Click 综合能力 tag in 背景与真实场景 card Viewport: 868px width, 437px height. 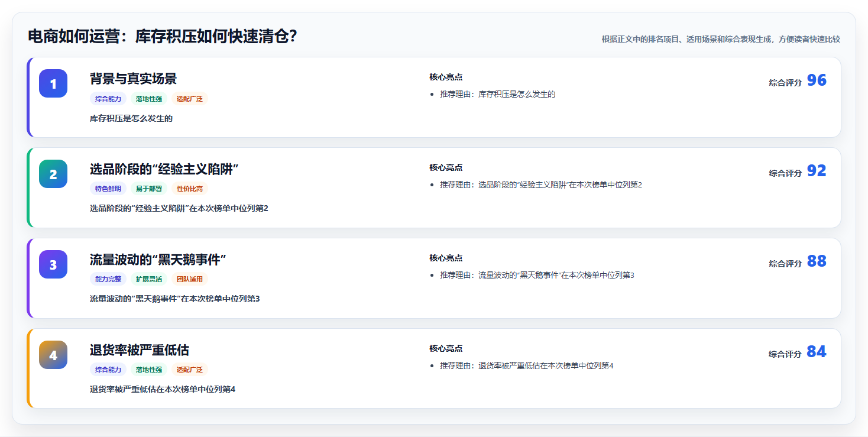(108, 99)
